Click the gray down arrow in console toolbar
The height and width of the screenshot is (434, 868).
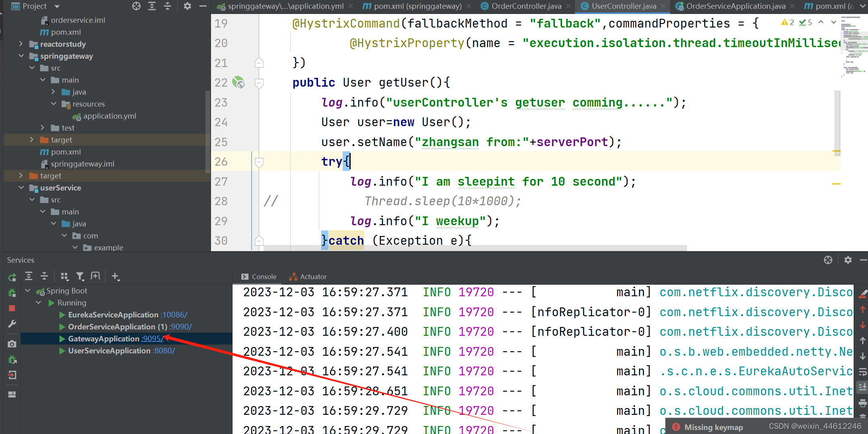point(863,356)
